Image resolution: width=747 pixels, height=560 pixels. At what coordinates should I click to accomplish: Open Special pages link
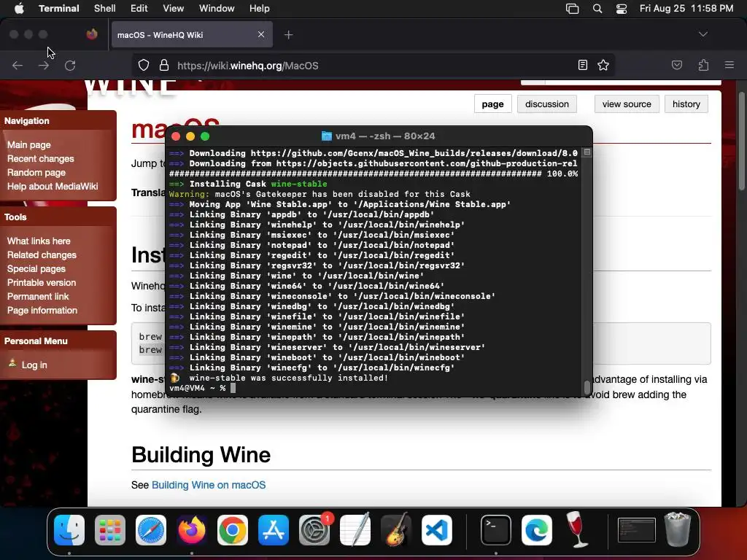pyautogui.click(x=36, y=268)
